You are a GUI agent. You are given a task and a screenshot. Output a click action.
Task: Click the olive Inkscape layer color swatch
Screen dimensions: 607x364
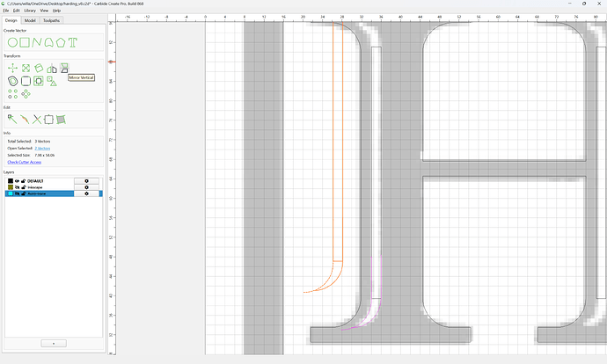(x=11, y=187)
